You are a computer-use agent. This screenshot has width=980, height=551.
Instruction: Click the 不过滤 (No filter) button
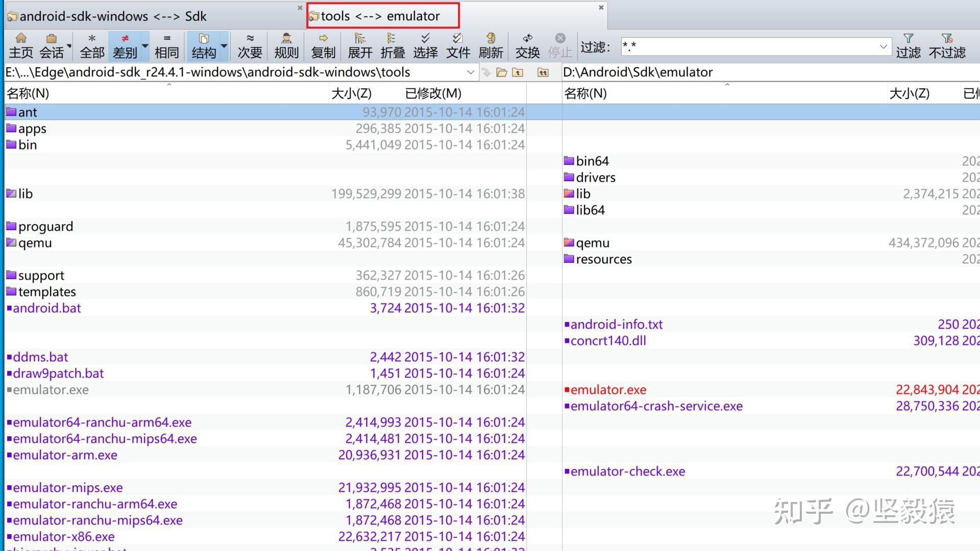coord(947,45)
